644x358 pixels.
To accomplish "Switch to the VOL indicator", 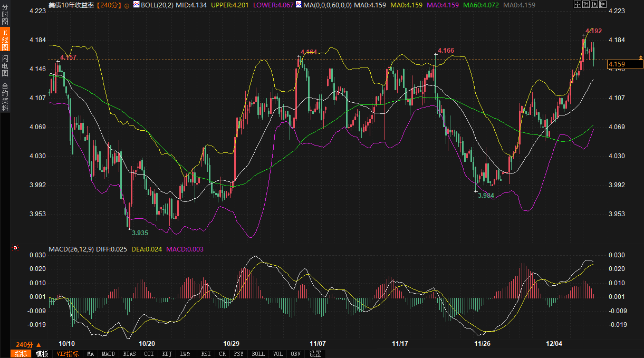I will click(277, 354).
